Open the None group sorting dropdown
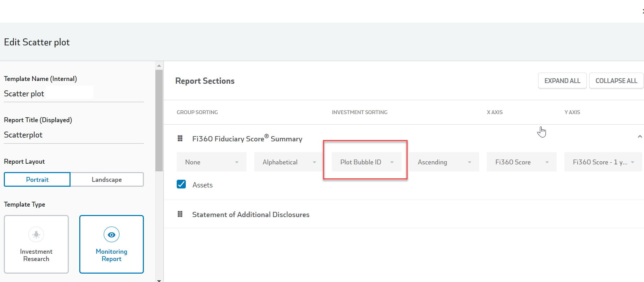This screenshot has height=282, width=644. [212, 162]
